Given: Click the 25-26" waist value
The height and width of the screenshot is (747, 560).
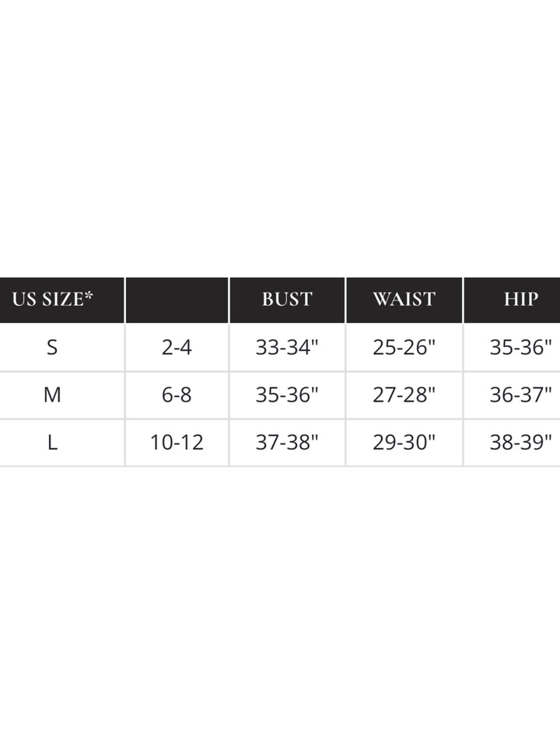Looking at the screenshot, I should tap(404, 347).
